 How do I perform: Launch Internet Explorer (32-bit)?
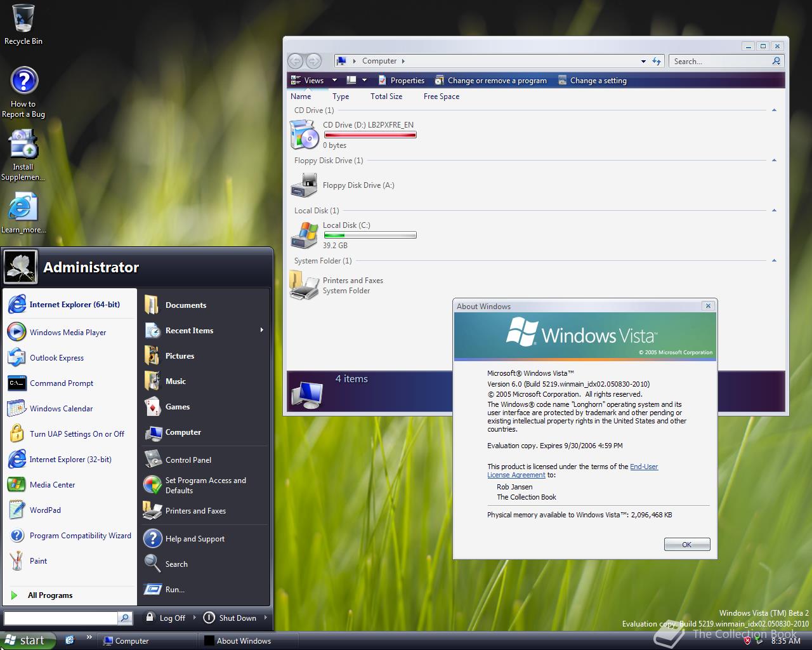tap(70, 459)
